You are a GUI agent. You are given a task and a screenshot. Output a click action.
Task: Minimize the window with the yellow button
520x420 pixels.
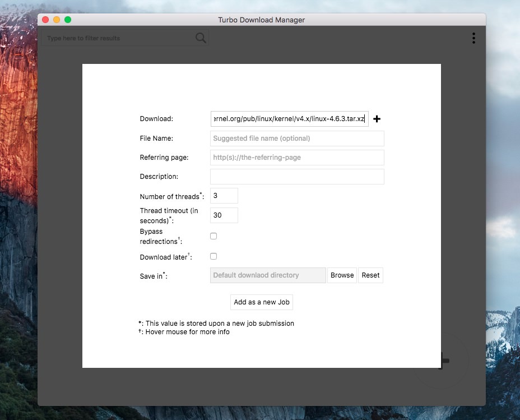pos(57,20)
